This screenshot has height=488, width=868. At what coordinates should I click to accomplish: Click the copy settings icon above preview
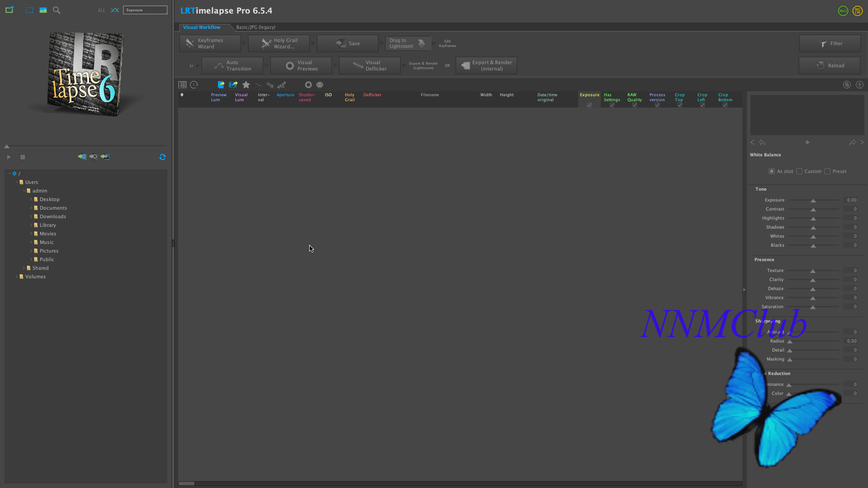[847, 84]
